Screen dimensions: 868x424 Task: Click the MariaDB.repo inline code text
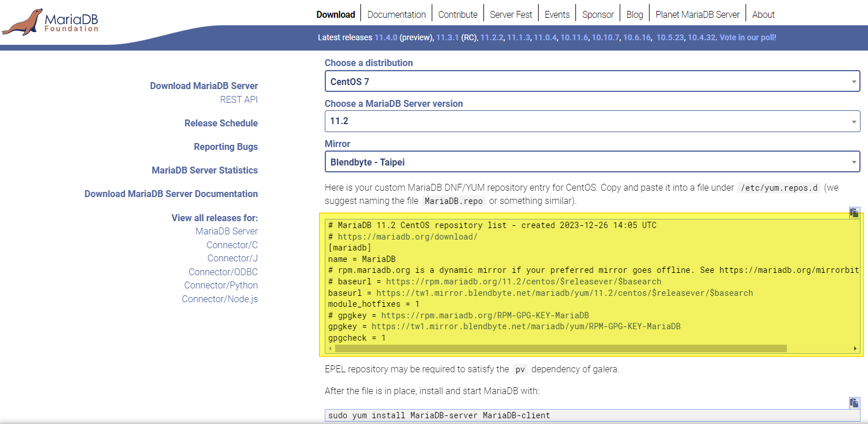tap(454, 201)
